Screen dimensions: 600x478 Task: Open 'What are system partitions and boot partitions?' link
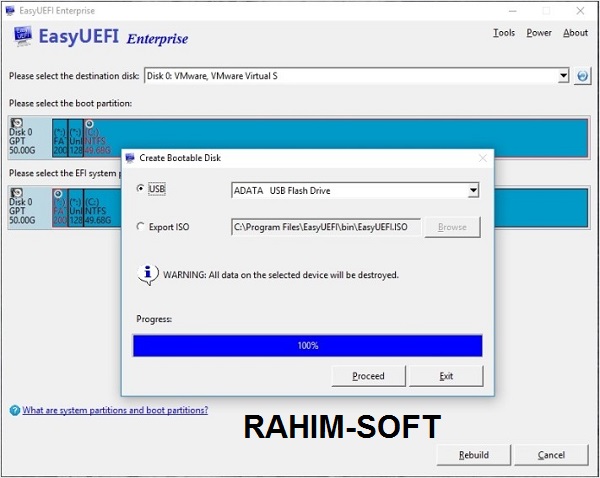(x=115, y=410)
